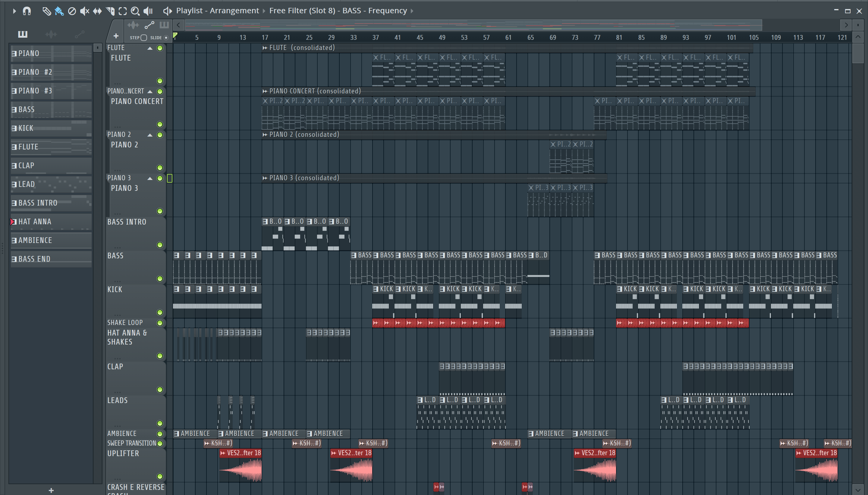Click the vertical scrollbar thumb
The image size is (868, 495).
[x=858, y=53]
